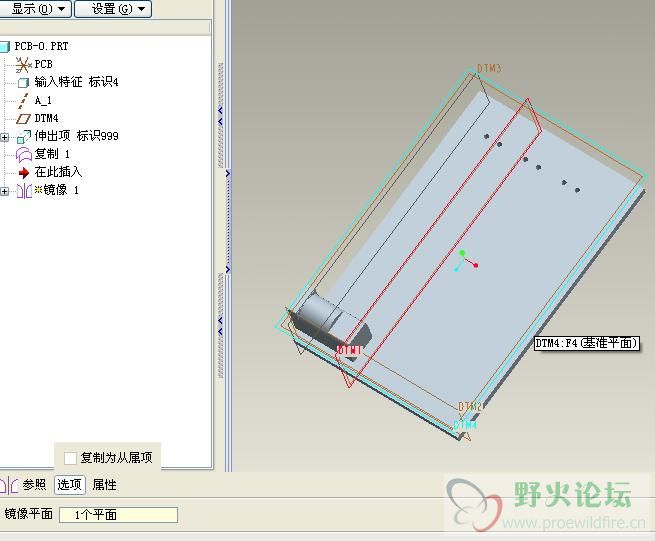Enable the 复制为从属项 checkbox
655x541 pixels.
click(x=70, y=458)
